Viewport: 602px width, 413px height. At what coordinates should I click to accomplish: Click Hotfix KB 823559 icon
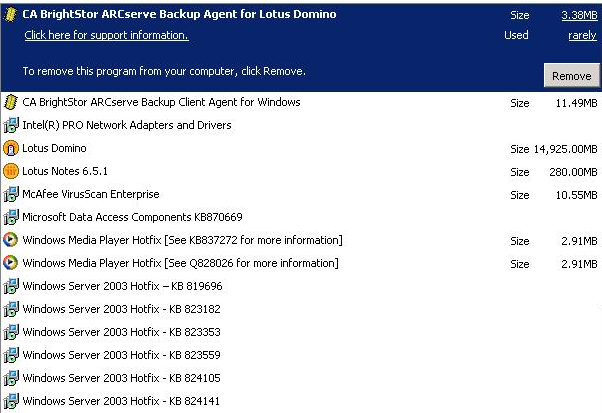point(11,355)
